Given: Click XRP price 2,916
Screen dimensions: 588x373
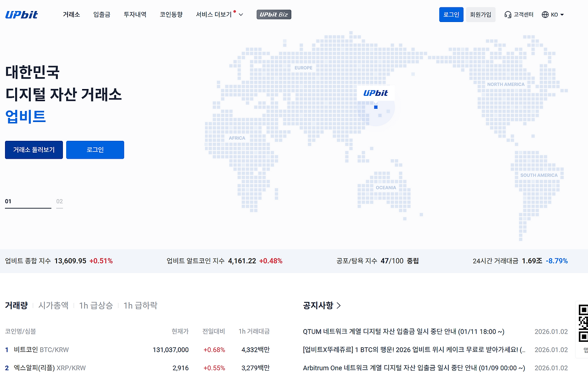Looking at the screenshot, I should click(x=181, y=368).
